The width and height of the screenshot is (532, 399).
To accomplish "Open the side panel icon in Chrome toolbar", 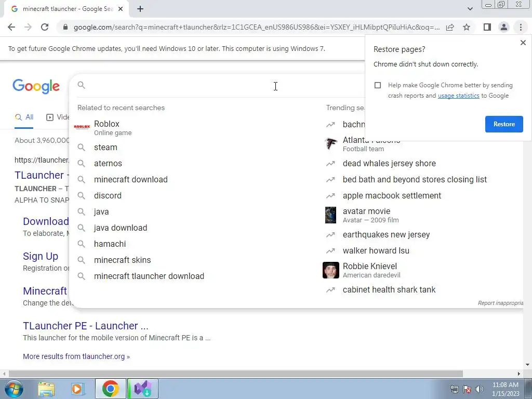I will [487, 27].
